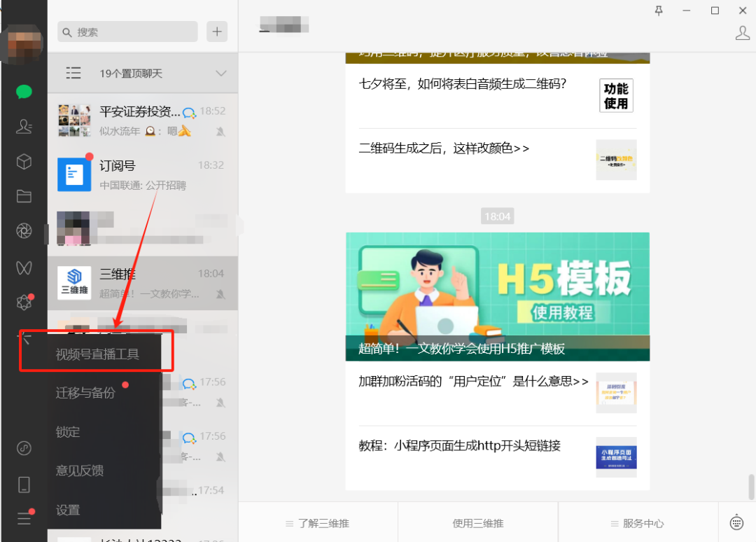Pin the chat window with the pin icon

coord(659,11)
